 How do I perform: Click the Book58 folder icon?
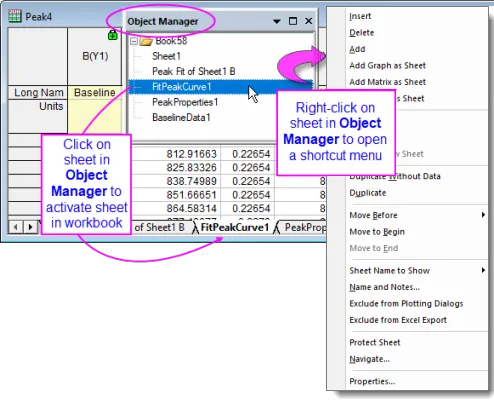[146, 42]
